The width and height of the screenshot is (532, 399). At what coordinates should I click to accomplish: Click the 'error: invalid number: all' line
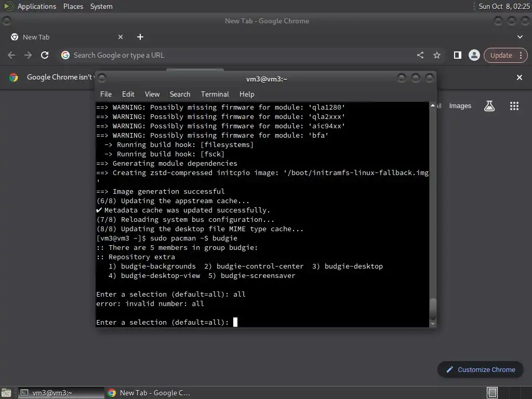[150, 303]
